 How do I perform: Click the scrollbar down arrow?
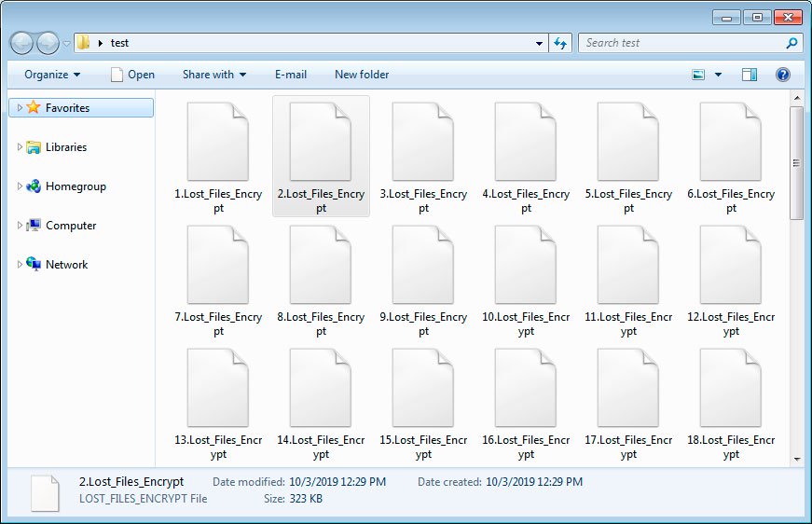[x=797, y=460]
